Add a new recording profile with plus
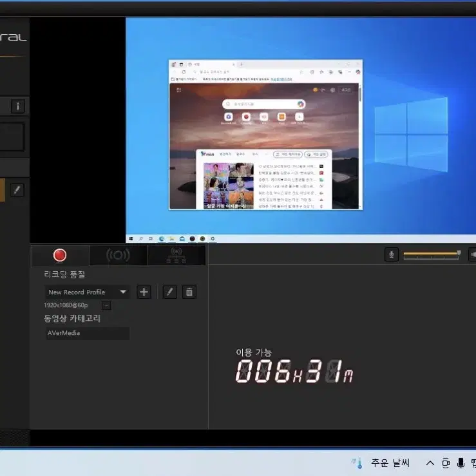476x476 pixels. [144, 292]
